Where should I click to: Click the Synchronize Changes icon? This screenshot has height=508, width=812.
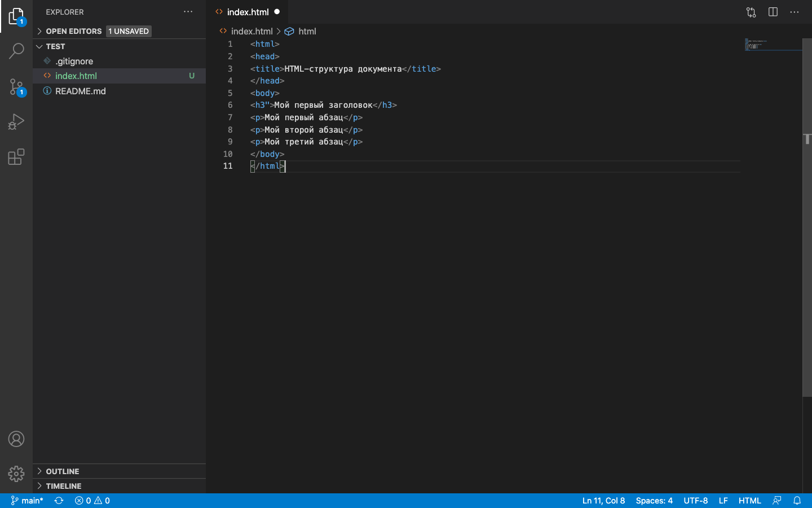[59, 501]
